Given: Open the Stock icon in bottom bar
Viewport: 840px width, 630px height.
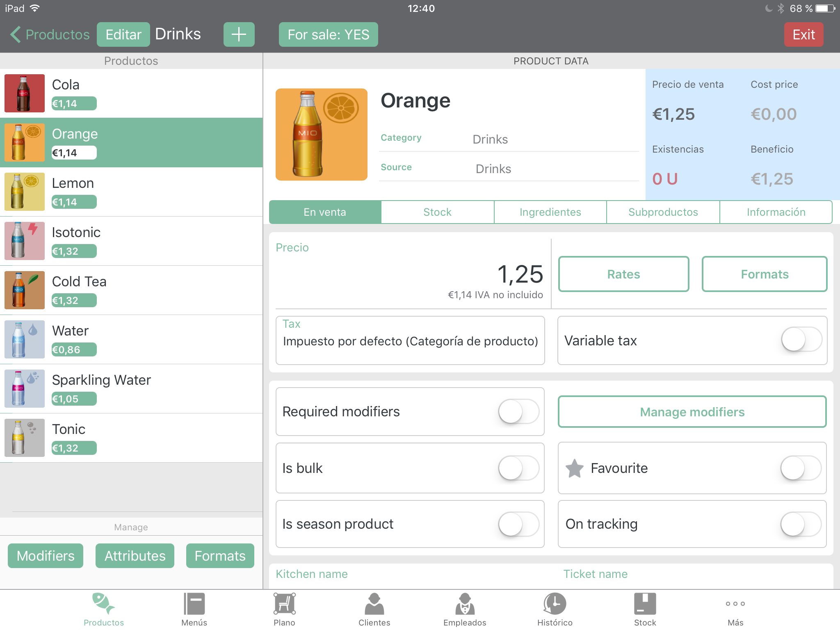Looking at the screenshot, I should tap(645, 604).
